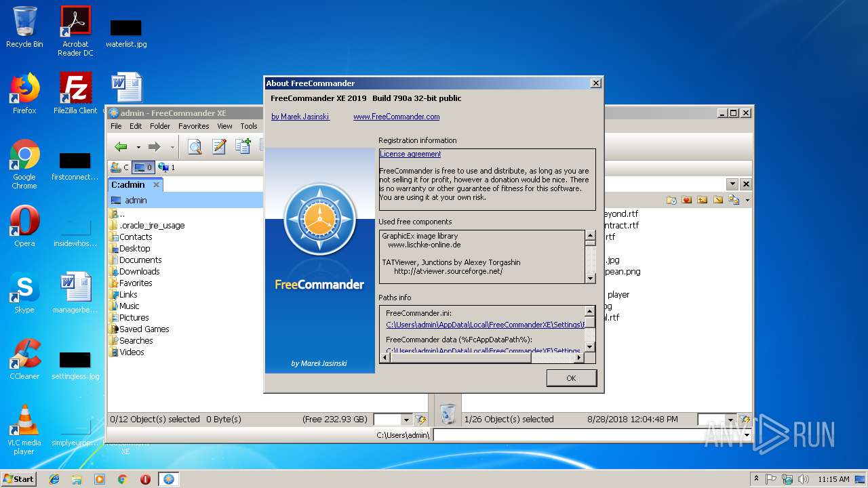Open the right panel tab list dropdown

(732, 184)
